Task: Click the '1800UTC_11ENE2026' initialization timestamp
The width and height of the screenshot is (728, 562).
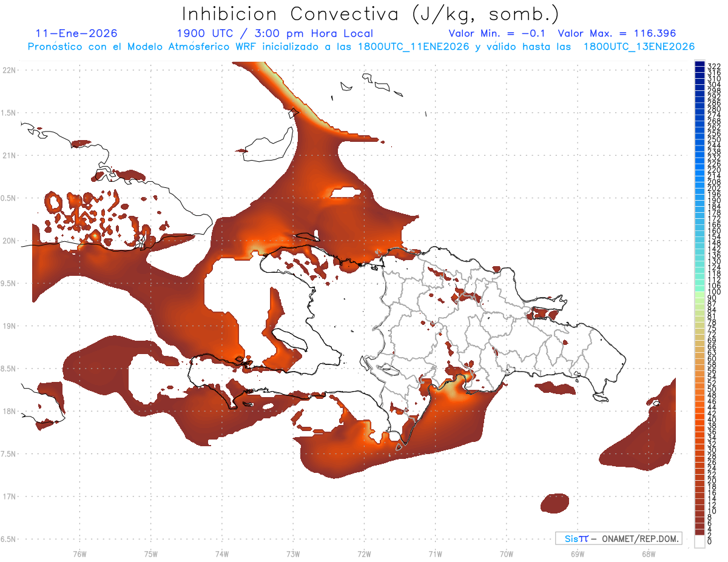Action: 413,47
